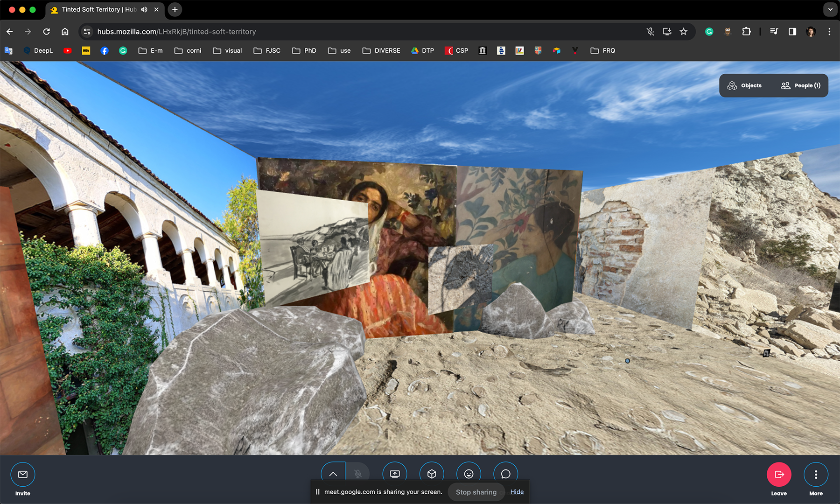The image size is (840, 504).
Task: Open the FRQ bookmarks folder
Action: (x=603, y=50)
